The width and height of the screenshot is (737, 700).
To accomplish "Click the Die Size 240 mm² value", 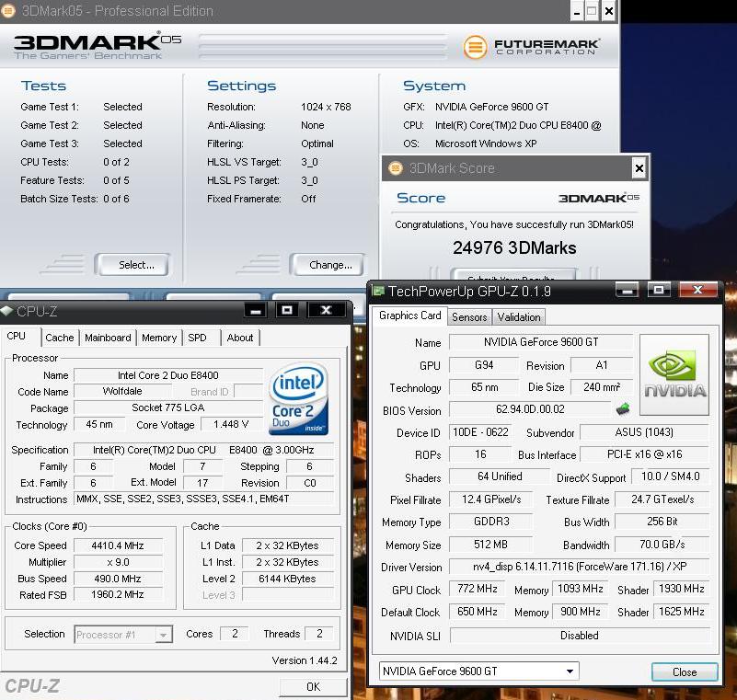I will pyautogui.click(x=602, y=386).
